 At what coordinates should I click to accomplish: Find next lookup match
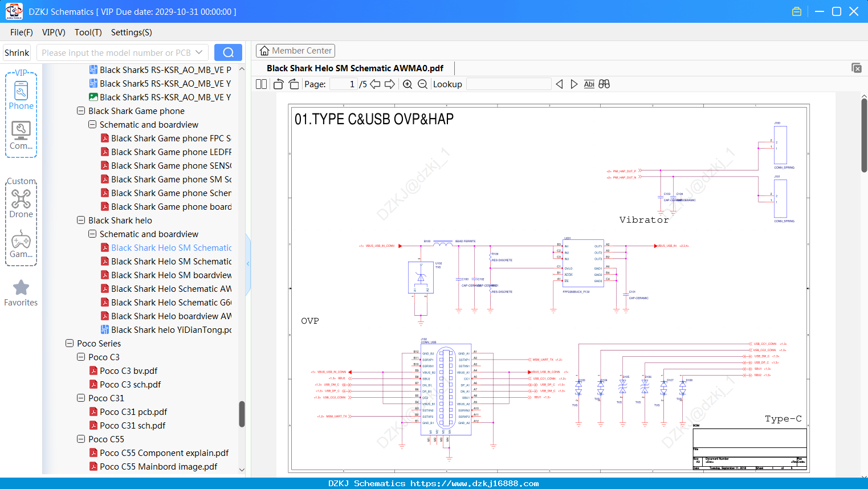574,84
